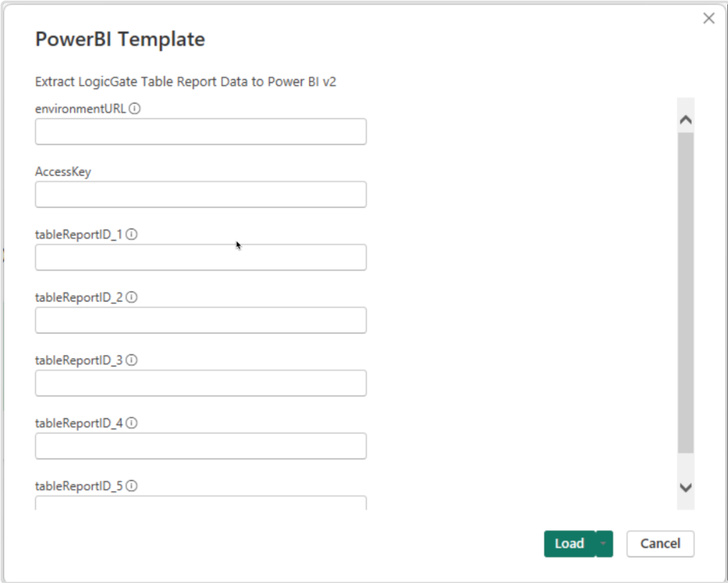Click the info icon next to tableReportID_4
The height and width of the screenshot is (583, 728).
(x=131, y=423)
